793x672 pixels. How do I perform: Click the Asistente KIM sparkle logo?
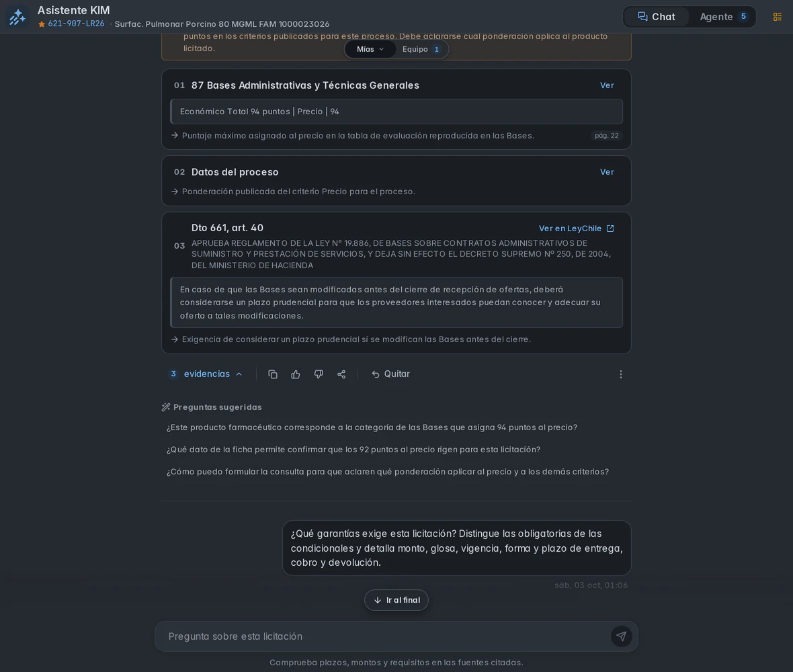click(17, 17)
